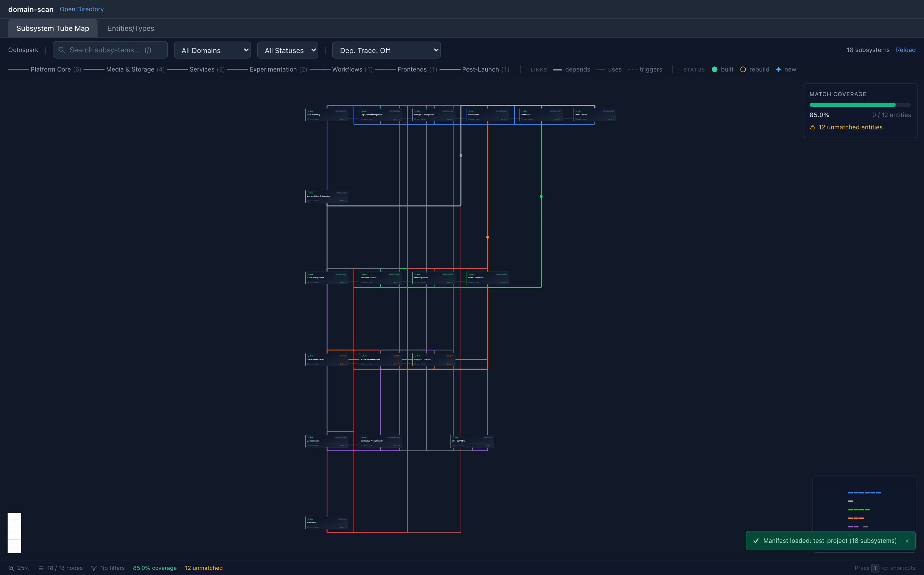Open the Dep. Trace dropdown

[386, 50]
